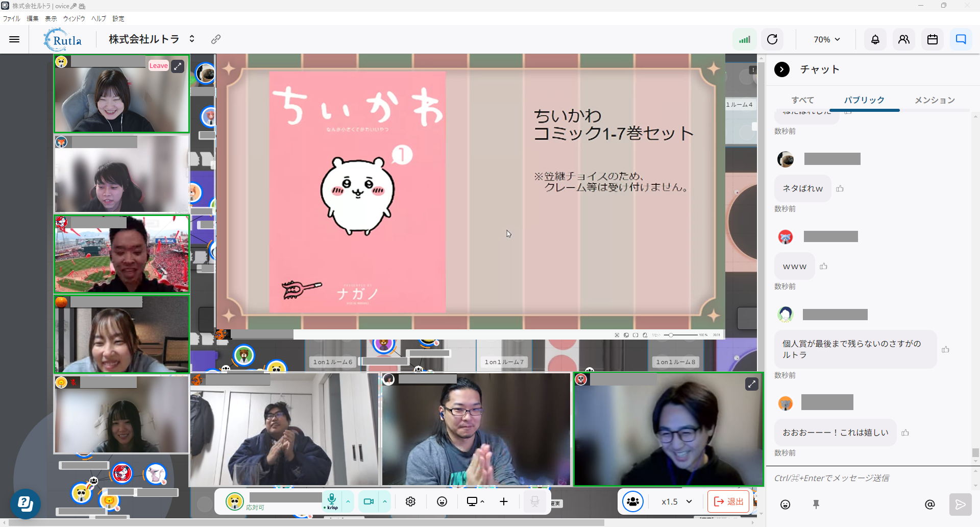
Task: Click the 退出 leave button
Action: pyautogui.click(x=728, y=501)
